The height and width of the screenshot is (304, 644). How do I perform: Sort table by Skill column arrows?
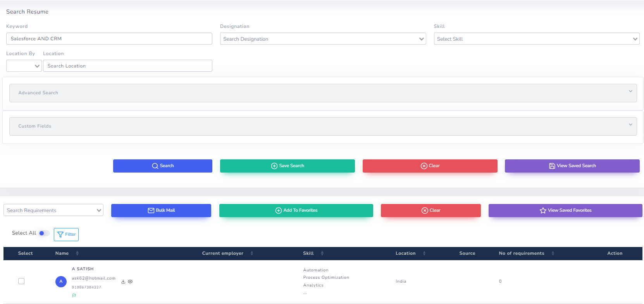322,253
